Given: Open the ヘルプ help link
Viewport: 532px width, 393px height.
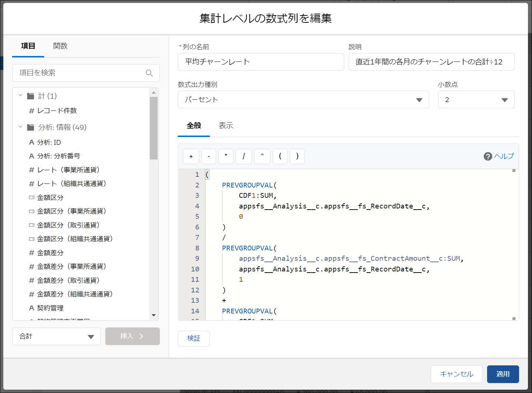Looking at the screenshot, I should (499, 156).
